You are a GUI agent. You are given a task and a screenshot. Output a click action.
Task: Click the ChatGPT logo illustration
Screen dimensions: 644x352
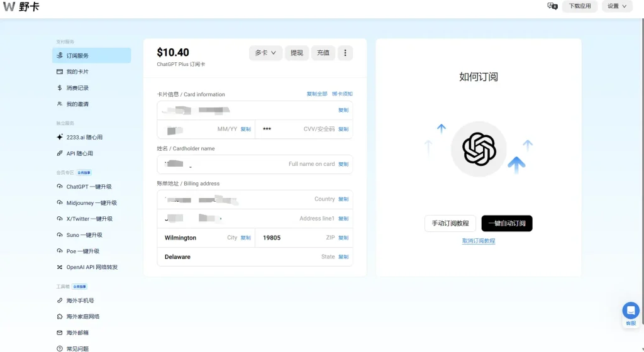pos(479,149)
